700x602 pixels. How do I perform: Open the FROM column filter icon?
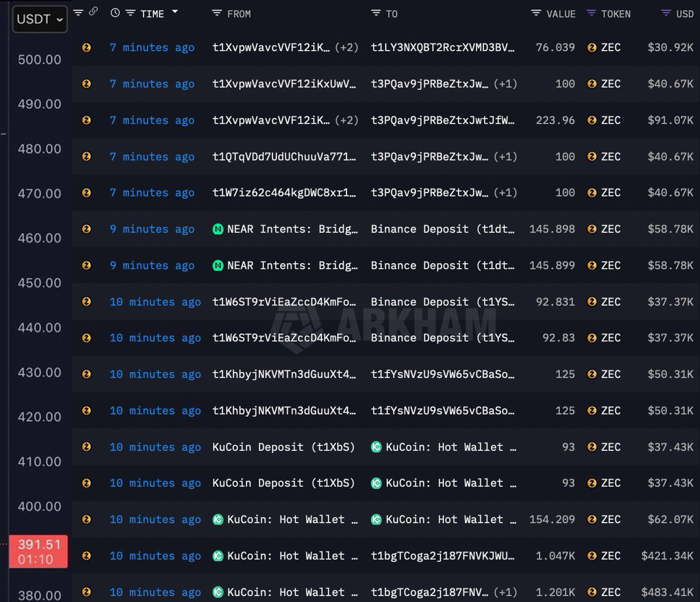coord(217,13)
